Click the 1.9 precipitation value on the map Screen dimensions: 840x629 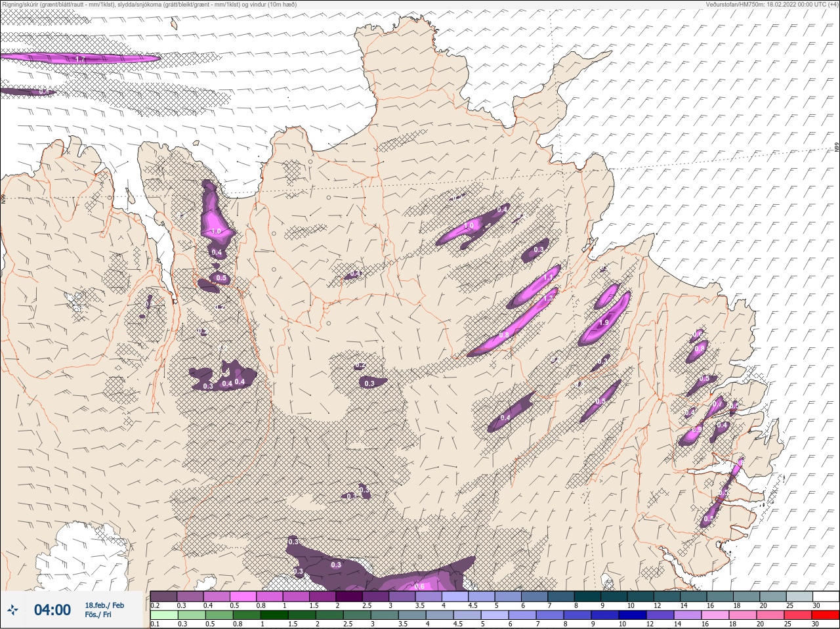point(604,322)
